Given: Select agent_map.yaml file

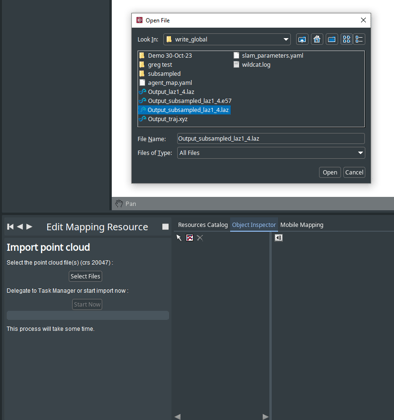Looking at the screenshot, I should click(x=166, y=83).
